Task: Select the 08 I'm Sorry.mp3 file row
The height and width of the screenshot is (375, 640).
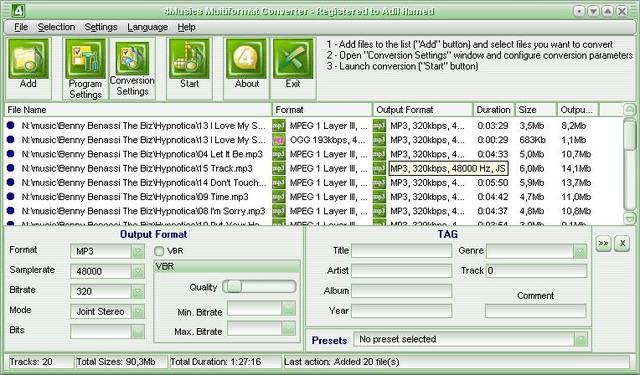Action: [314, 211]
